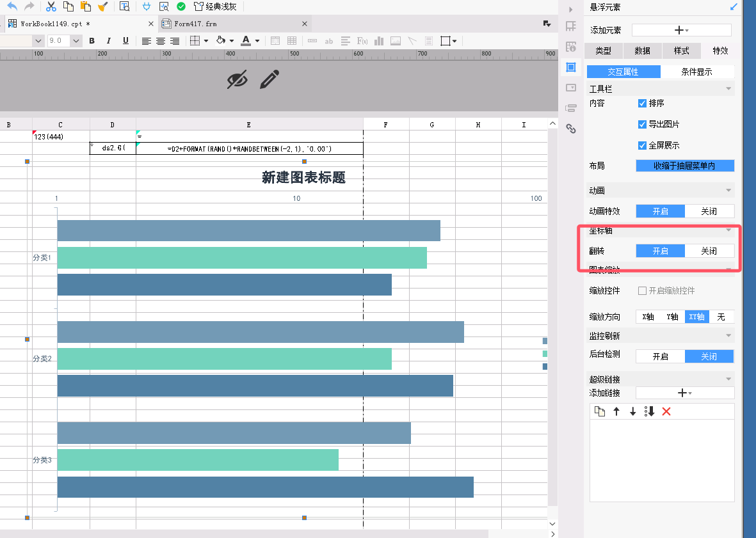756x538 pixels.
Task: Disable the 全屏展示 checkbox
Action: pyautogui.click(x=642, y=145)
